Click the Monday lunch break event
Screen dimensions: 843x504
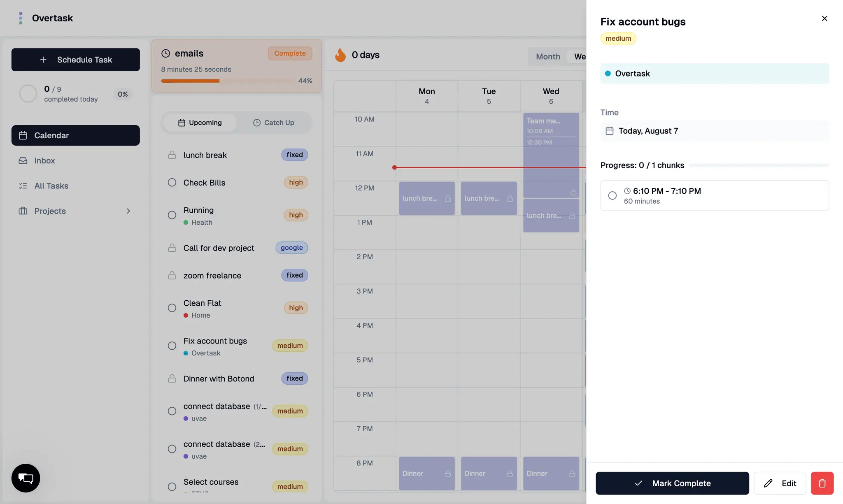point(427,198)
